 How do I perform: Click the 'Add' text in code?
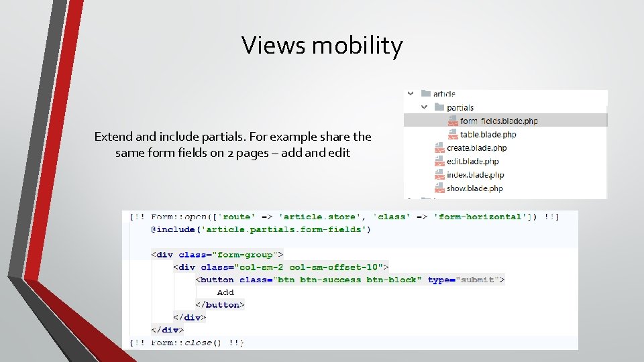(225, 292)
